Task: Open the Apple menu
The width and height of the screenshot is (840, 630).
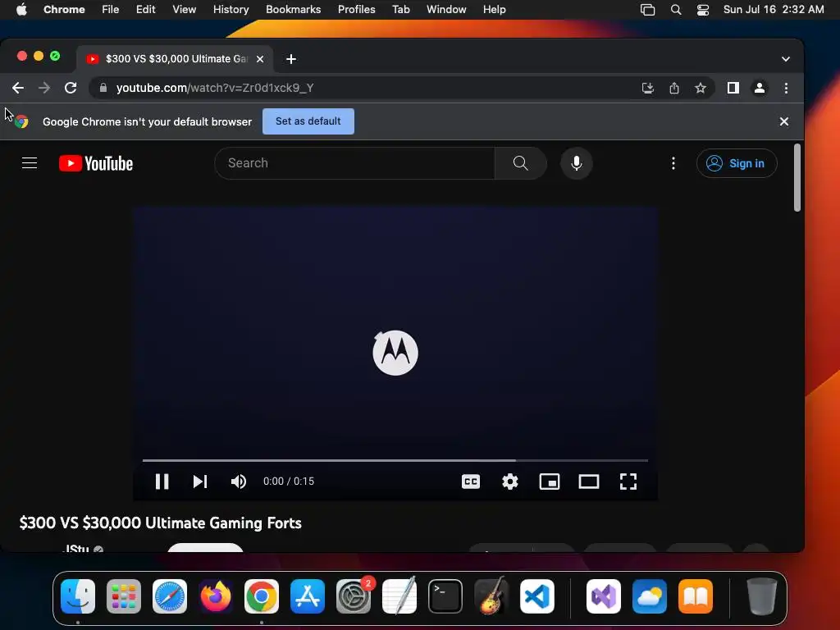Action: (21, 9)
